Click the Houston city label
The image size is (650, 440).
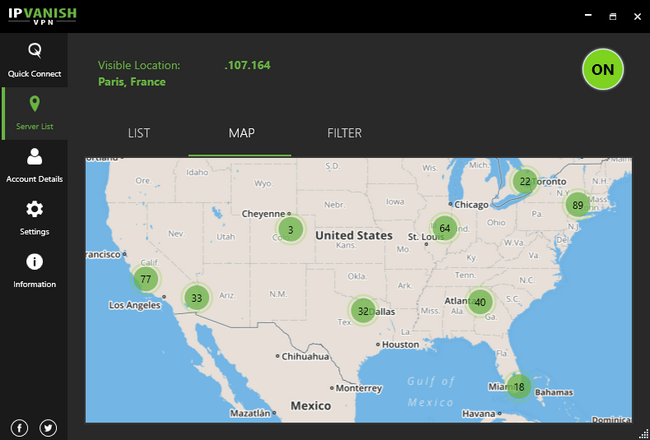tap(400, 345)
